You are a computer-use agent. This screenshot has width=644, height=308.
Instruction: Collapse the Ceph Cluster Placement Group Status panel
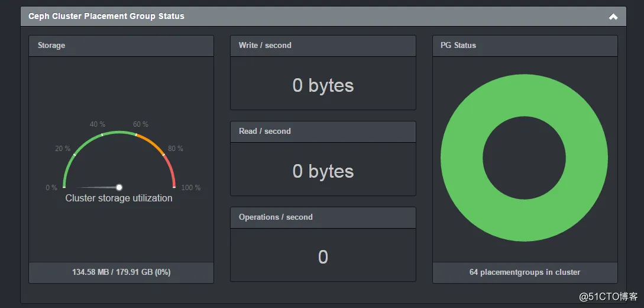tap(613, 17)
